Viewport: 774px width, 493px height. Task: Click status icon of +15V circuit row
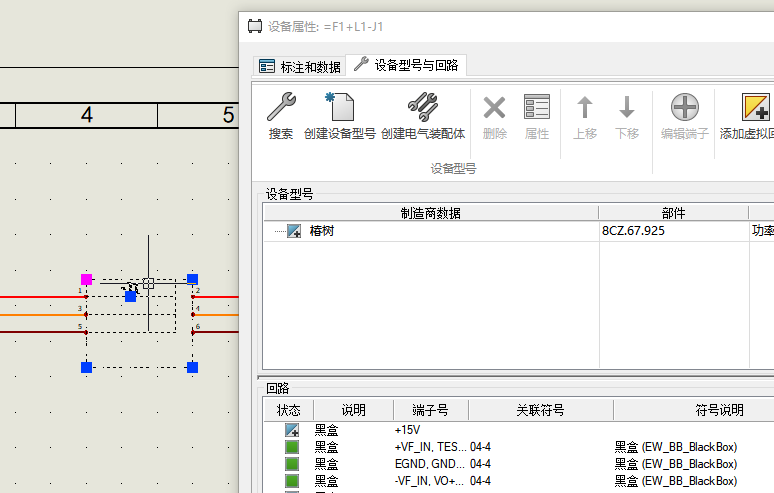292,430
